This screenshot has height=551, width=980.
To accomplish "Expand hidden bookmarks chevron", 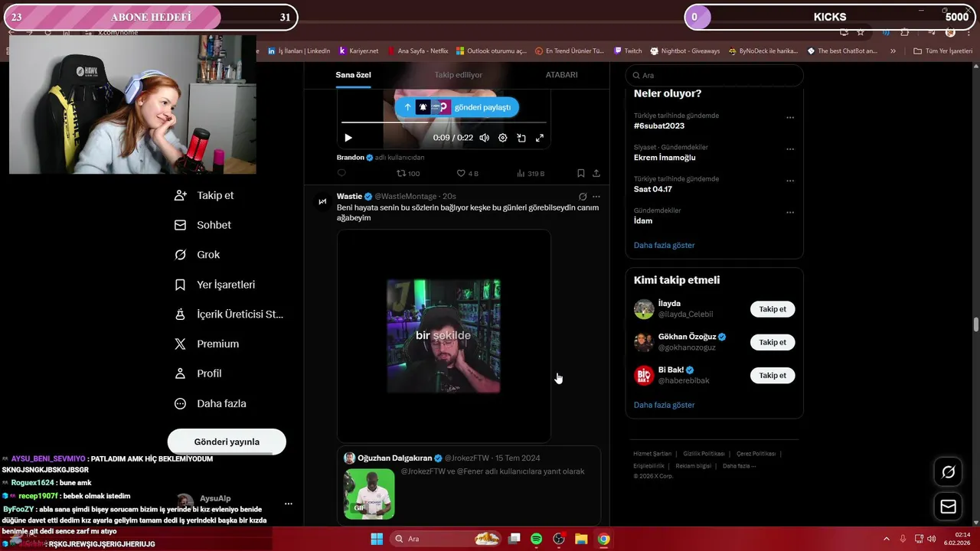I will coord(893,51).
